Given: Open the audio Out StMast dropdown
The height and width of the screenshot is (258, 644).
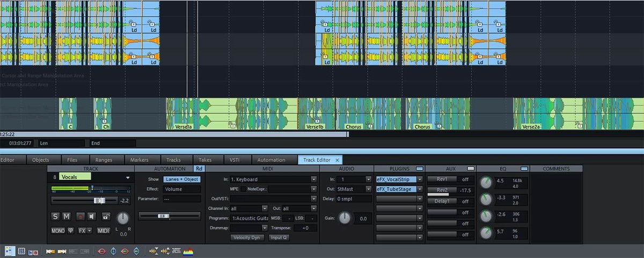Looking at the screenshot, I should (x=368, y=189).
